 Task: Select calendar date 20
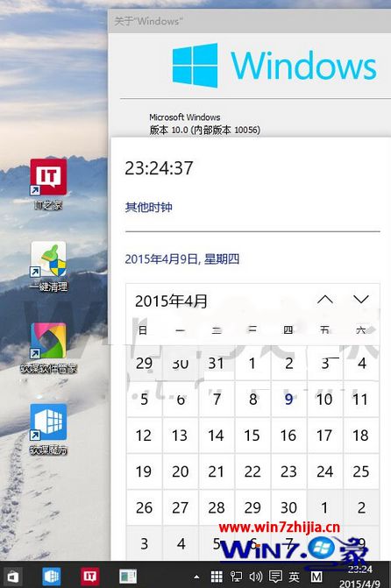pyautogui.click(x=180, y=471)
